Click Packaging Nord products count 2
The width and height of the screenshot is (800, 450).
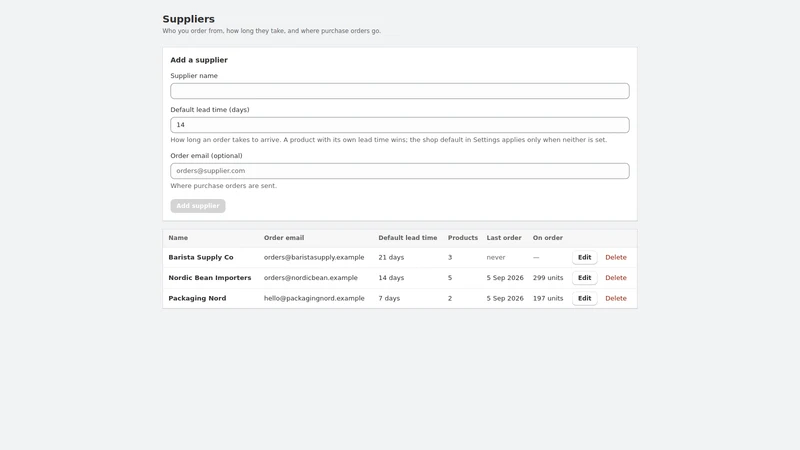click(450, 298)
